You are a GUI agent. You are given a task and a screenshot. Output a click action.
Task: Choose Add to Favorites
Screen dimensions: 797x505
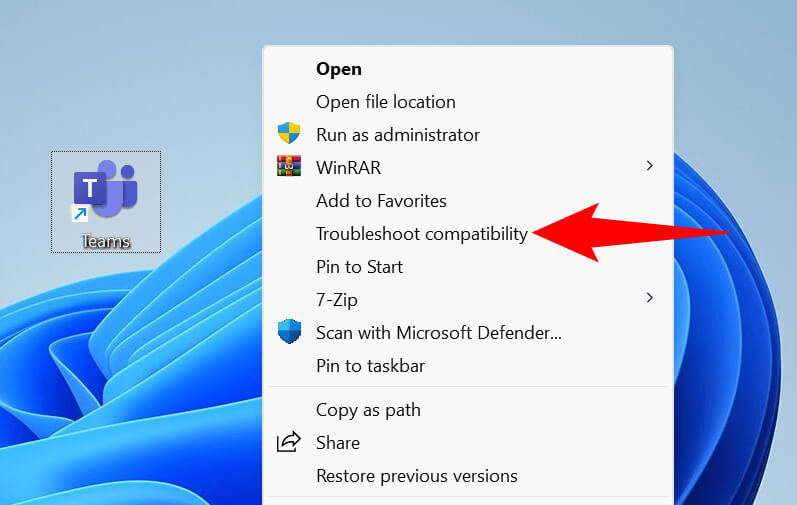coord(381,201)
